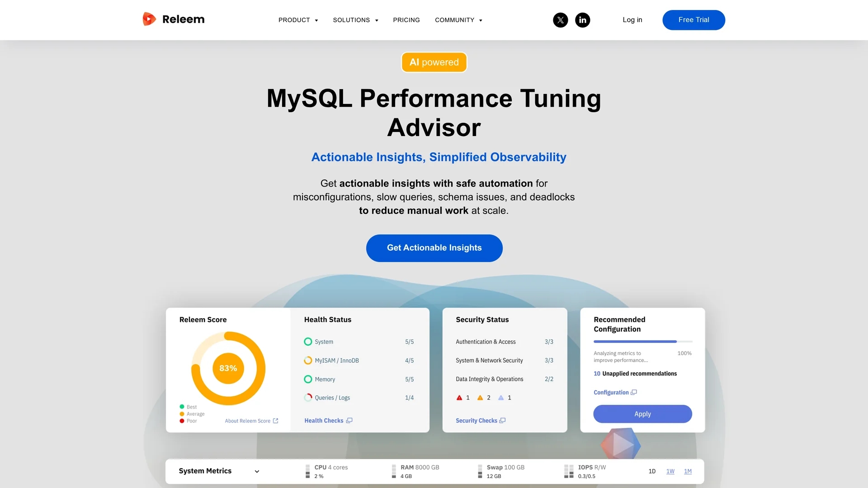Select the 1D time range
Screen dimensions: 868x488
click(652, 471)
